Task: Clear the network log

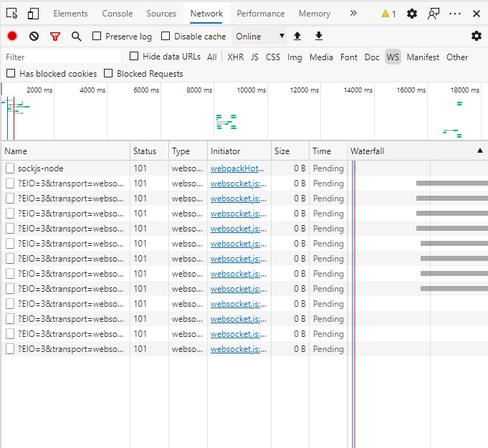Action: pos(34,37)
